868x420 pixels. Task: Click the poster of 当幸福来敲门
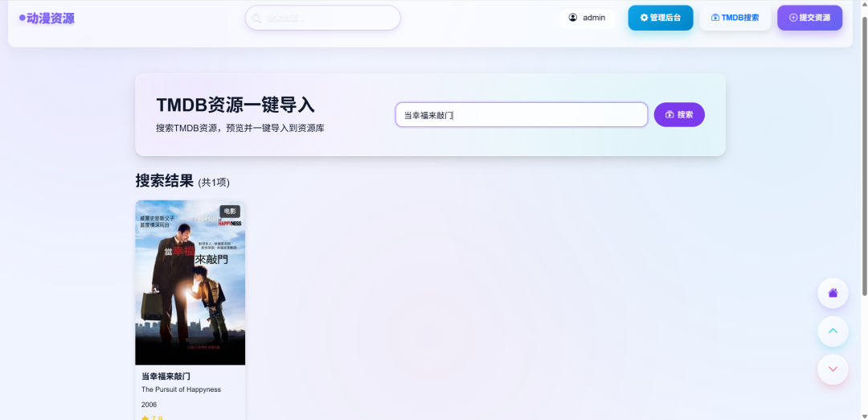(190, 282)
